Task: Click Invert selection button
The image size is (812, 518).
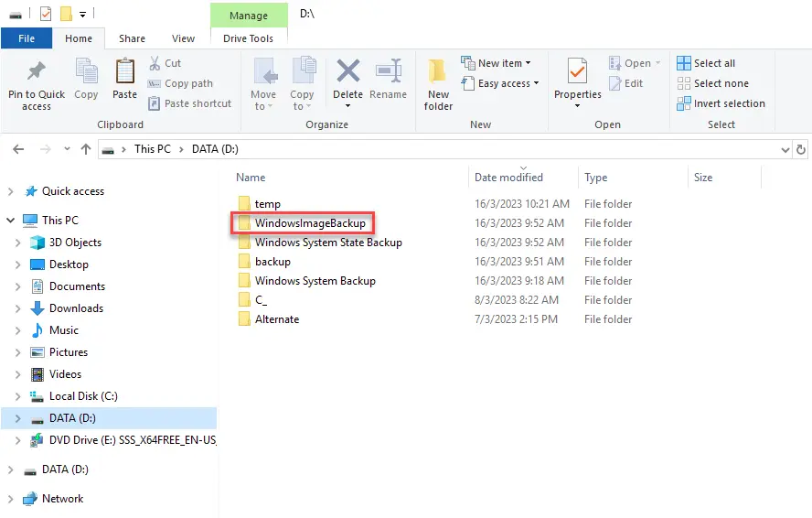Action: [721, 103]
